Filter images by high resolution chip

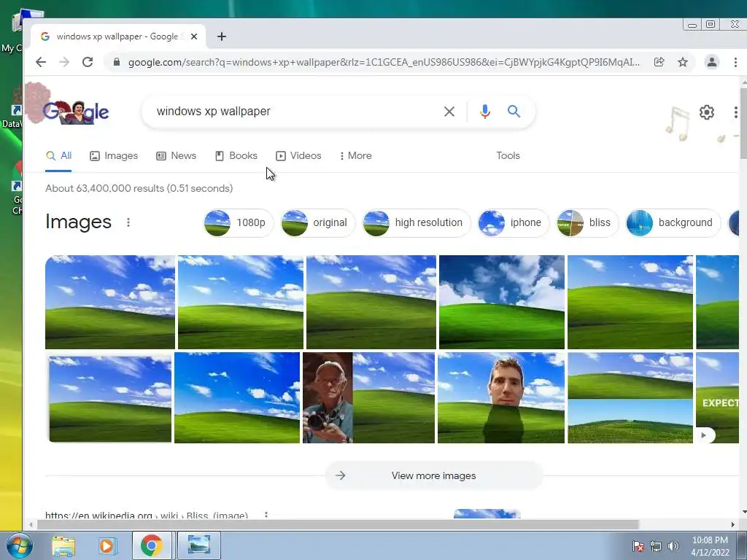417,222
